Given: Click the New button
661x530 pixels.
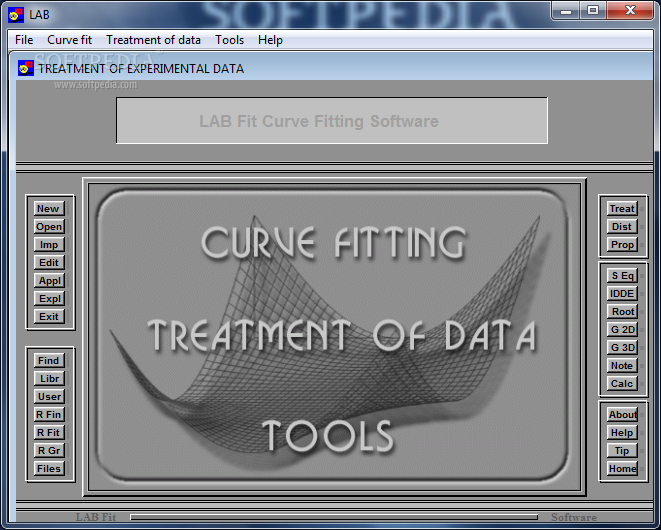Looking at the screenshot, I should coord(49,208).
